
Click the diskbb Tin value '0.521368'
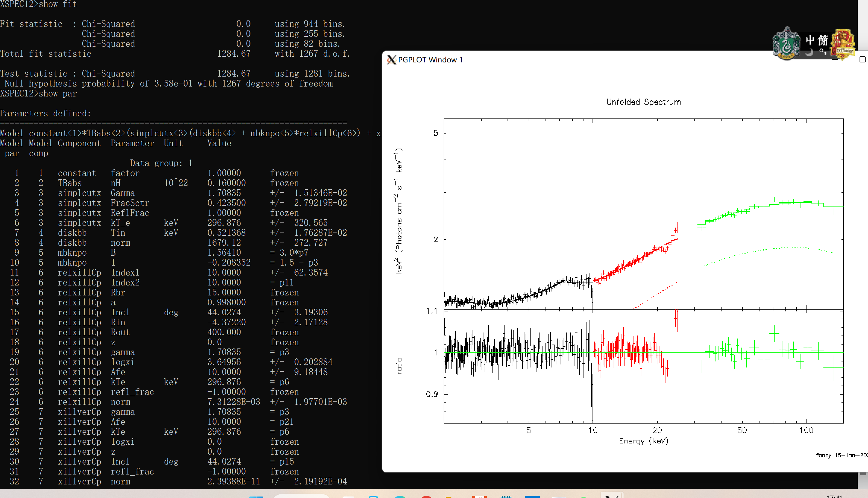(226, 233)
